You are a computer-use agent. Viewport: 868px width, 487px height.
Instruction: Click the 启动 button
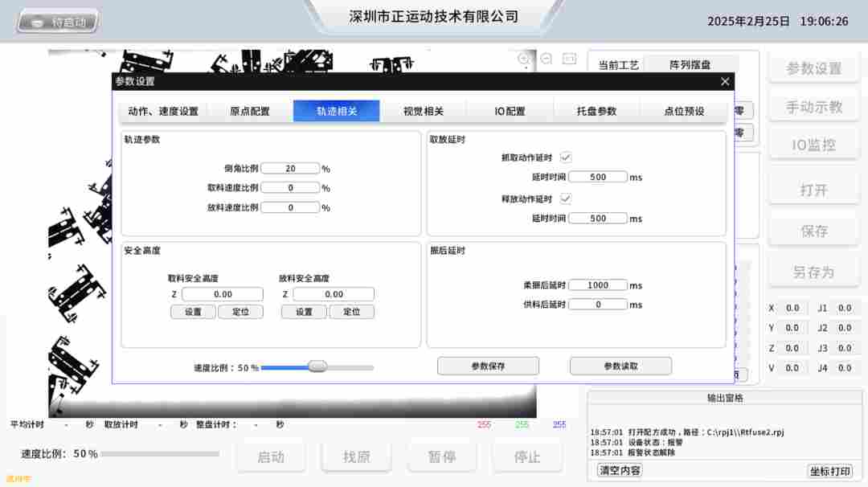click(x=272, y=457)
